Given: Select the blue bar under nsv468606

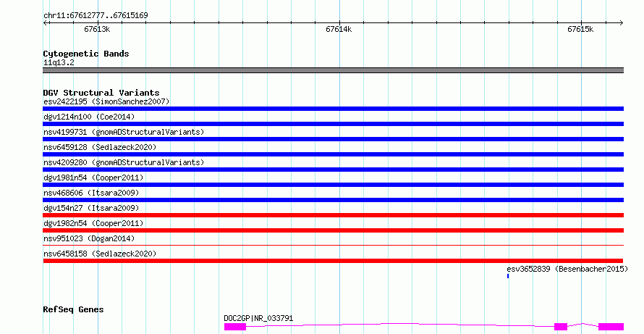Looking at the screenshot, I should 333,200.
